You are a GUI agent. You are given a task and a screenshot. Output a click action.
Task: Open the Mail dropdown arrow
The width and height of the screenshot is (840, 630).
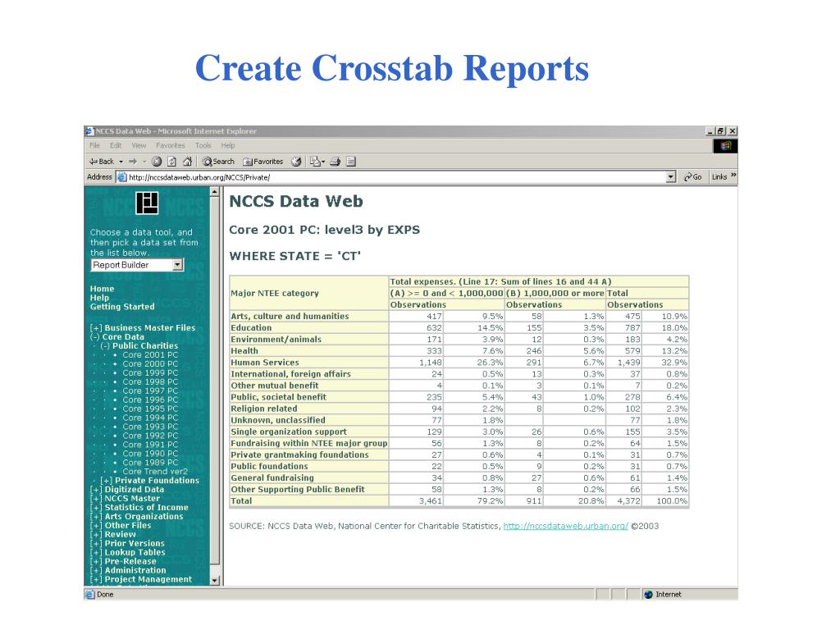click(323, 162)
